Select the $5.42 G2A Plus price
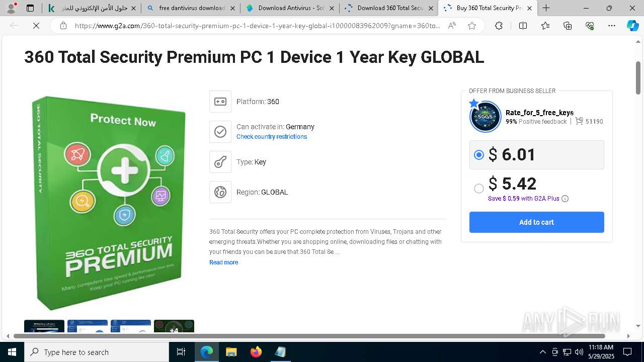 pos(479,188)
